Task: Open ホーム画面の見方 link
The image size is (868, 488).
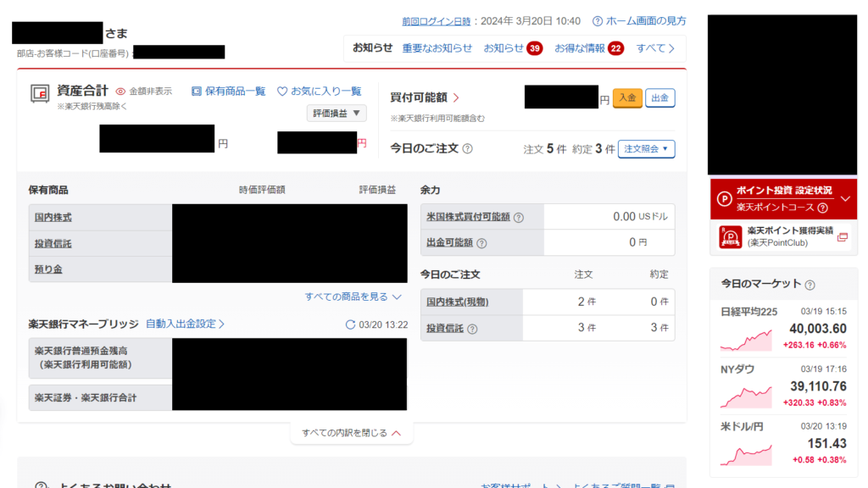Action: click(x=646, y=21)
